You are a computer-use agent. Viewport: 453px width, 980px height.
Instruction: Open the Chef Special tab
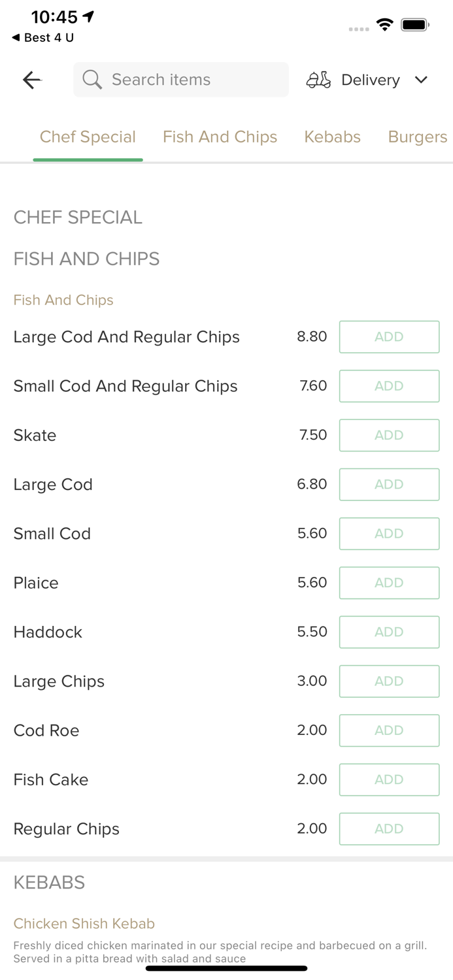pos(88,137)
